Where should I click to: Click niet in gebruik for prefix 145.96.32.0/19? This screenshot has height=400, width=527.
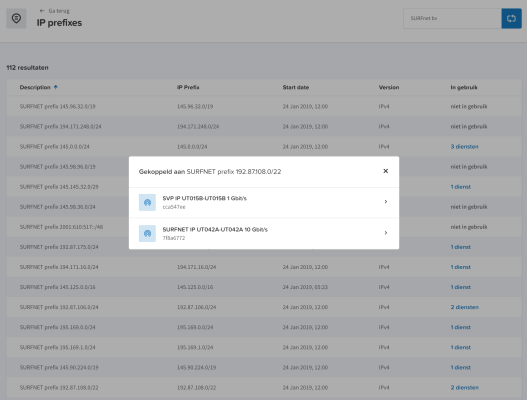point(469,107)
